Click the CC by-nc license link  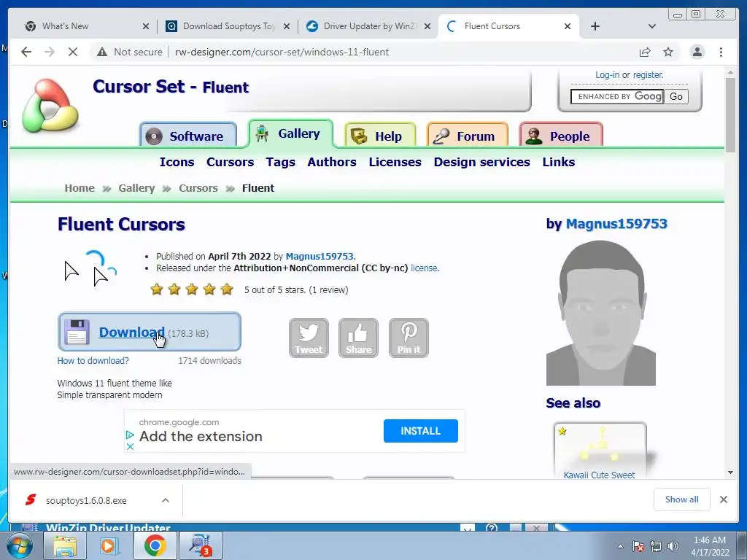(x=425, y=268)
